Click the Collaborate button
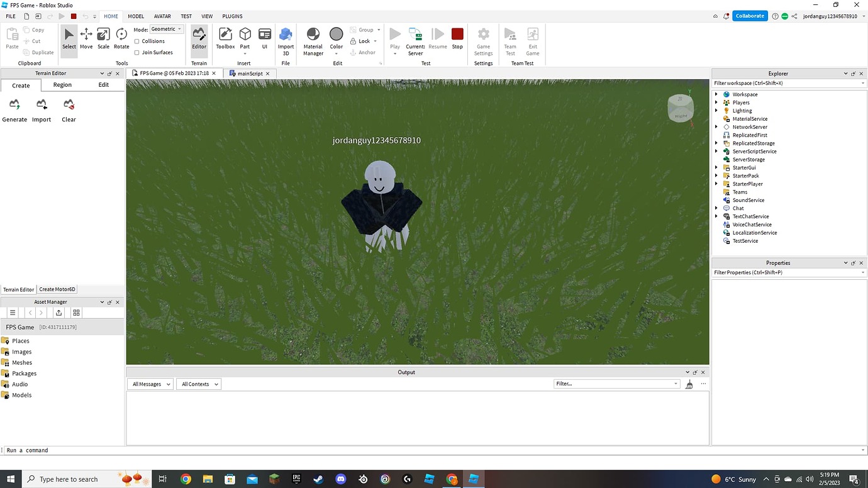Viewport: 868px width, 488px height. 750,16
